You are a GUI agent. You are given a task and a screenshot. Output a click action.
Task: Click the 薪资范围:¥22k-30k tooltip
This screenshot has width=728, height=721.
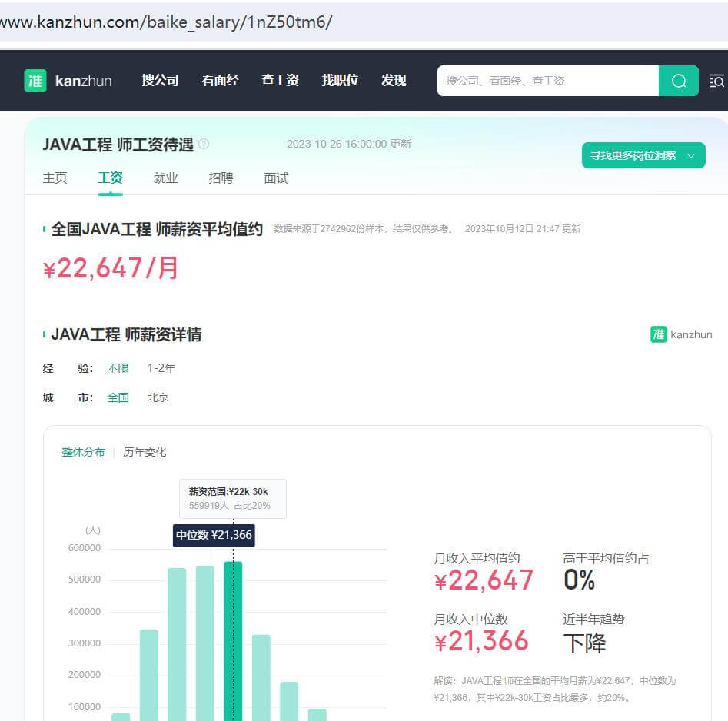point(233,499)
